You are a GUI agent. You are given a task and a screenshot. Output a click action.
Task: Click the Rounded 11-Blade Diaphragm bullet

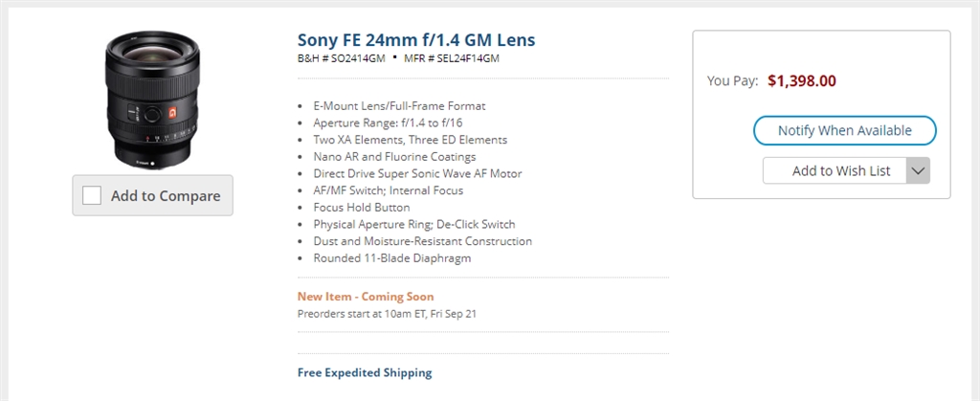pos(391,258)
